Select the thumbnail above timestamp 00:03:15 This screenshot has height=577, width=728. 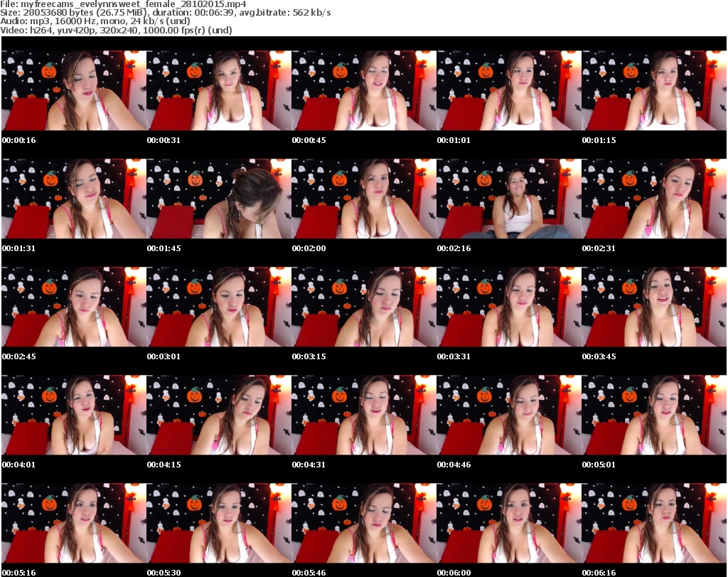(x=364, y=307)
